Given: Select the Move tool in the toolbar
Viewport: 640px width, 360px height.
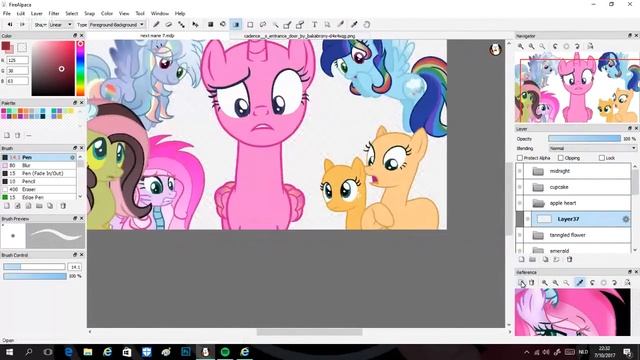Looking at the screenshot, I should [x=195, y=24].
